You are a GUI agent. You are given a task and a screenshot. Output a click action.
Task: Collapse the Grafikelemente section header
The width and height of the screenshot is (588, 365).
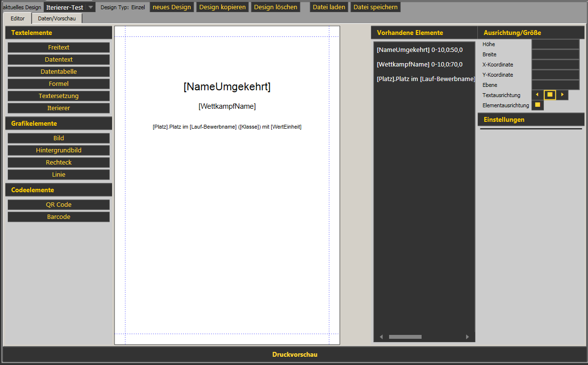click(59, 123)
